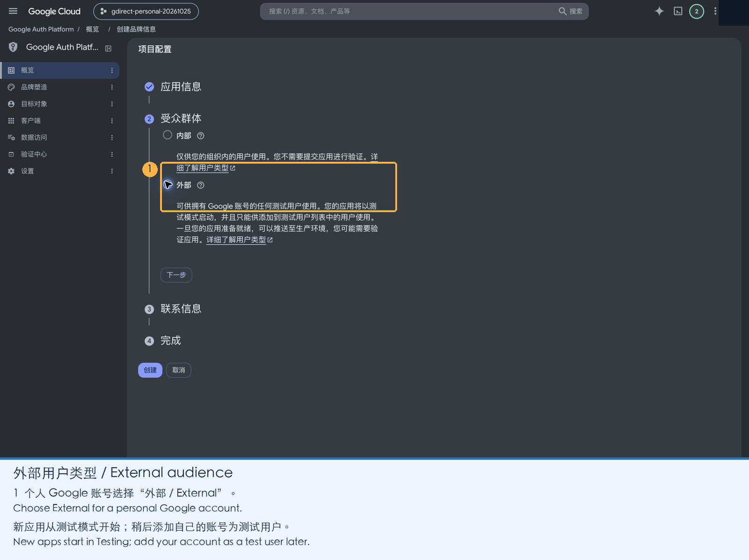Click the Google Auth Platform shield icon

13,47
